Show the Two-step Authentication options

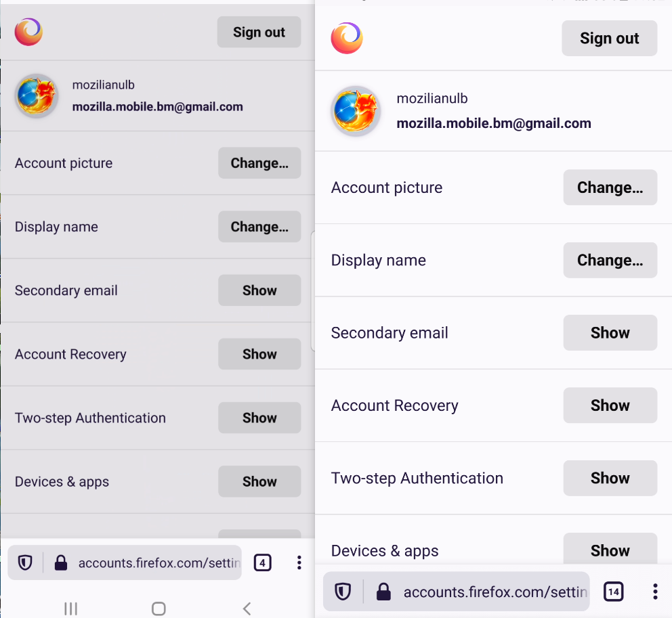tap(609, 478)
